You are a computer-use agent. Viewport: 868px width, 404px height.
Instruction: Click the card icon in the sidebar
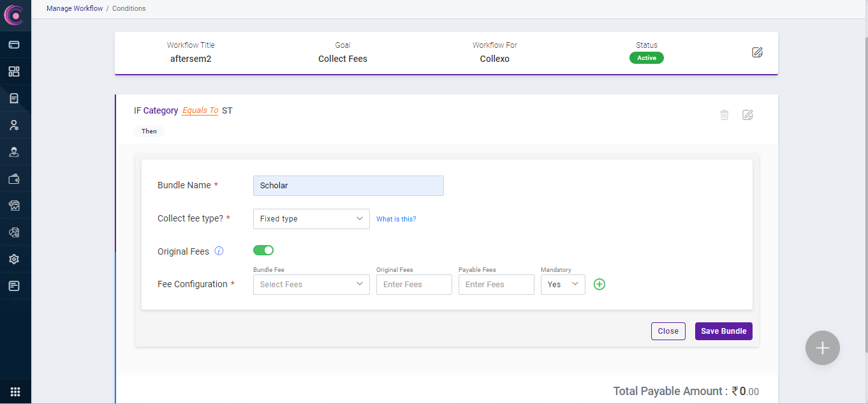[14, 45]
